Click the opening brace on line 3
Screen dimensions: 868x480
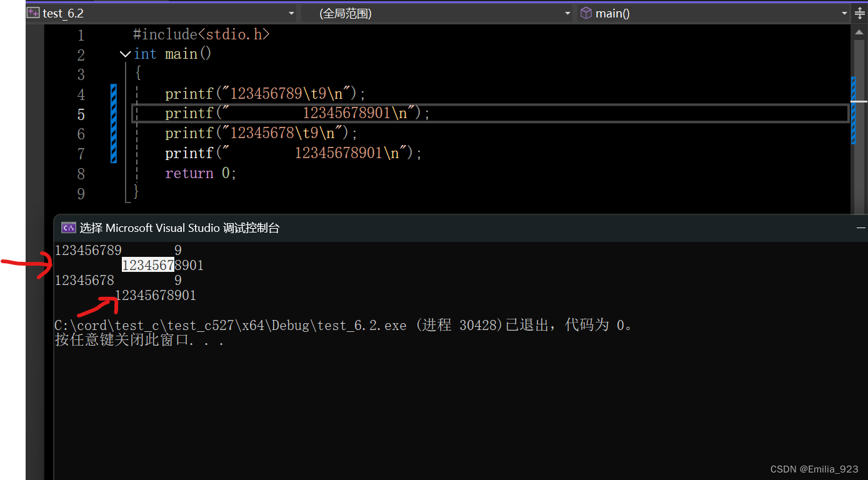(x=137, y=74)
